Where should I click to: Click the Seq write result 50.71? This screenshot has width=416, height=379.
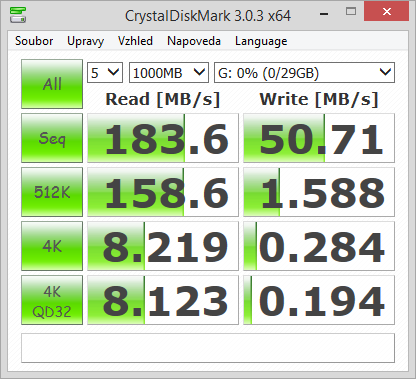319,138
